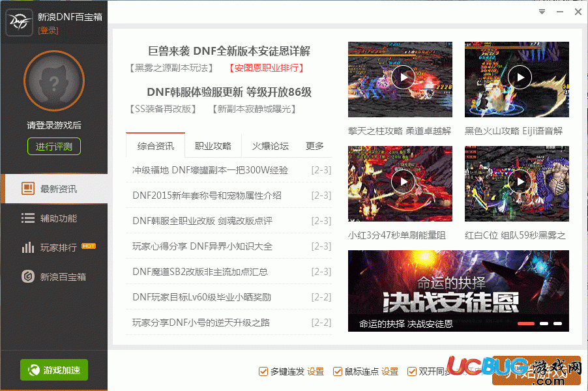Click the 新浪百宝箱 sidebar icon

28,277
